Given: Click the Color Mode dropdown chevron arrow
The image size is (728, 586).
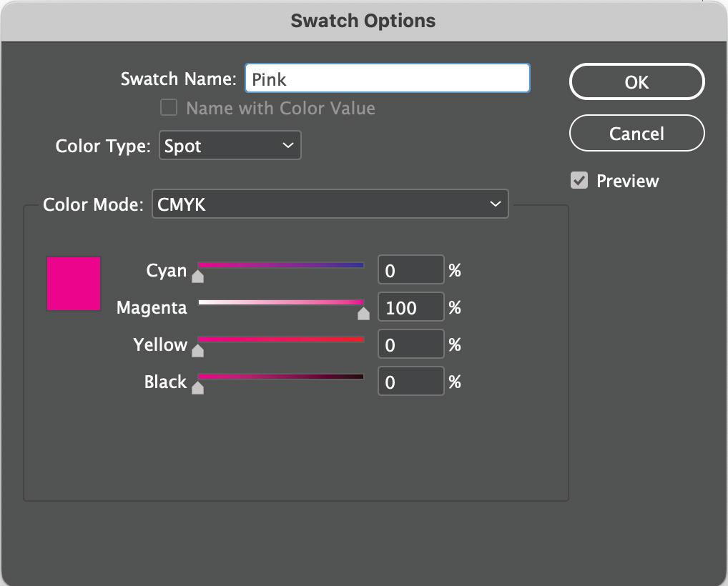Looking at the screenshot, I should (x=495, y=204).
